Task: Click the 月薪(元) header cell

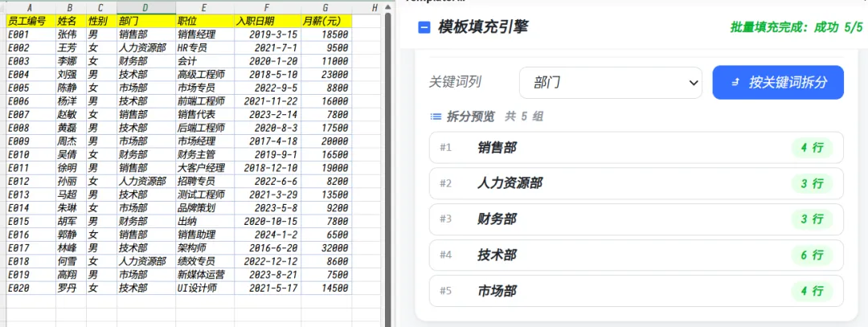Action: click(x=326, y=21)
